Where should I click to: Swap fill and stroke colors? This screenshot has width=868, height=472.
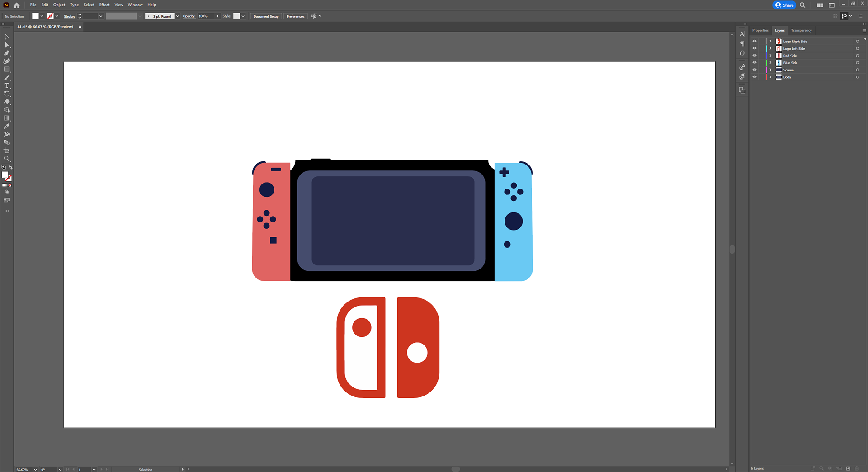[x=10, y=168]
